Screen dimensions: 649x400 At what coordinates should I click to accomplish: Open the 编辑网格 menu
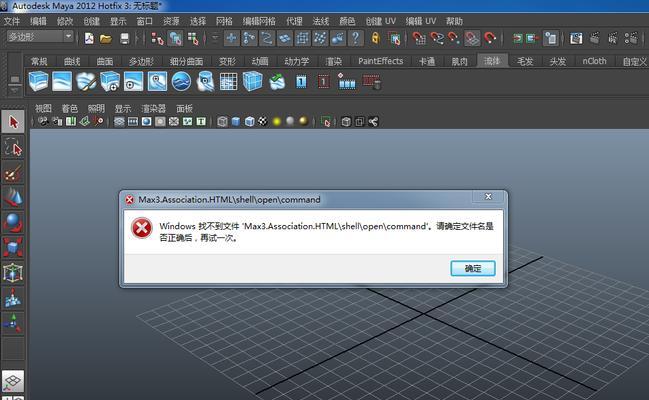click(259, 21)
